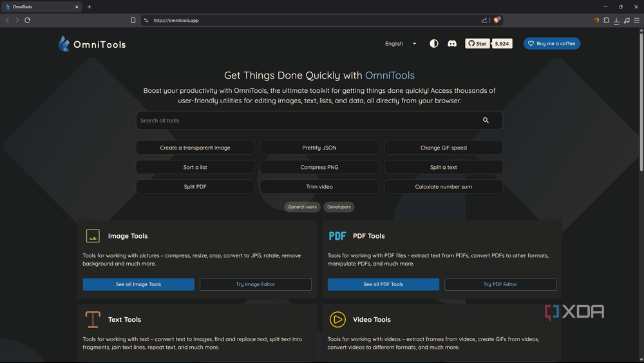This screenshot has height=363, width=644.
Task: Click Try Image Editor button
Action: (256, 284)
